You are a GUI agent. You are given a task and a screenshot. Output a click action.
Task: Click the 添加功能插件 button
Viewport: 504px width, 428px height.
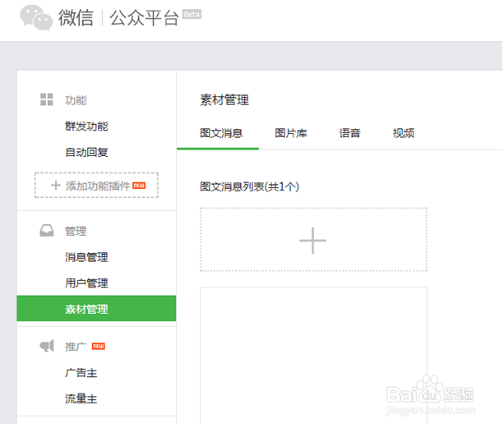click(96, 186)
